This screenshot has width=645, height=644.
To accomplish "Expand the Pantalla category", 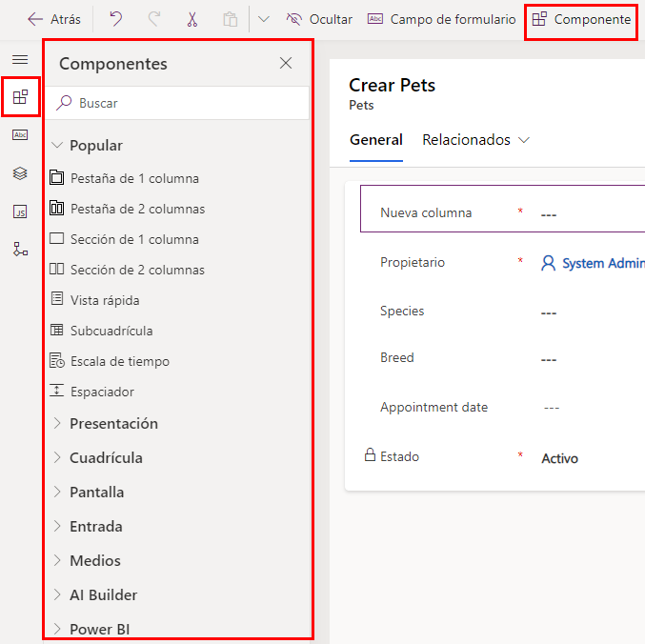I will pyautogui.click(x=88, y=493).
